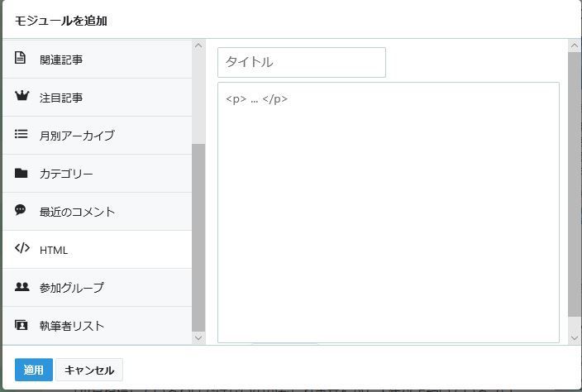
Task: Pick the 最近のコメント module label
Action: point(77,212)
